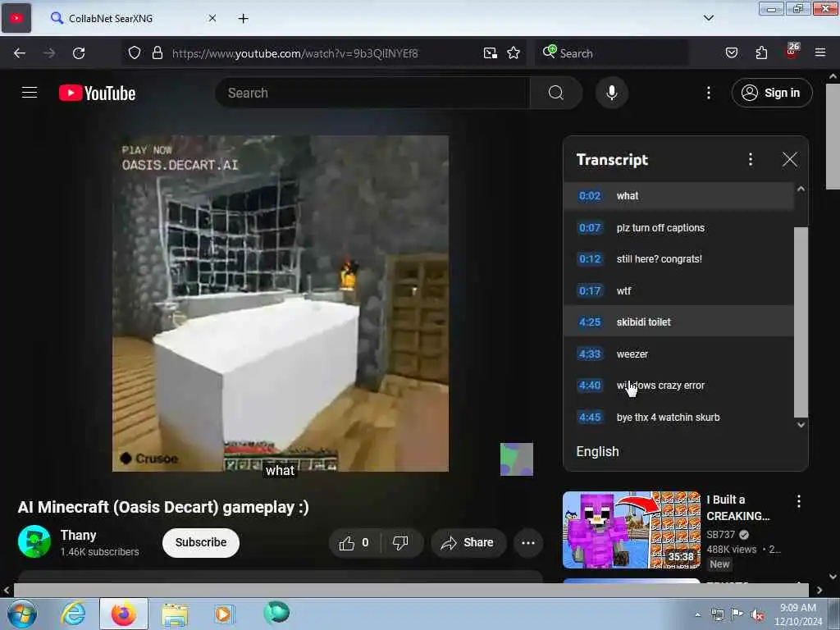Dislike this video

(x=400, y=543)
